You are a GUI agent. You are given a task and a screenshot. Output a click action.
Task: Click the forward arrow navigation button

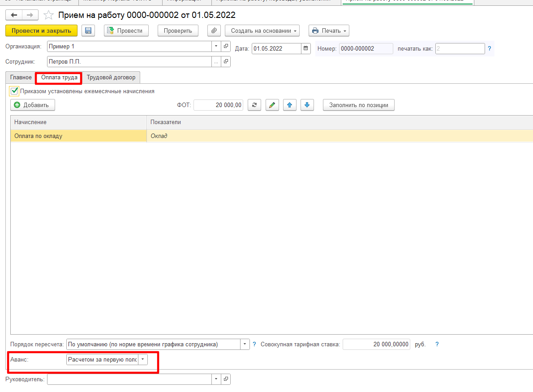(x=30, y=15)
